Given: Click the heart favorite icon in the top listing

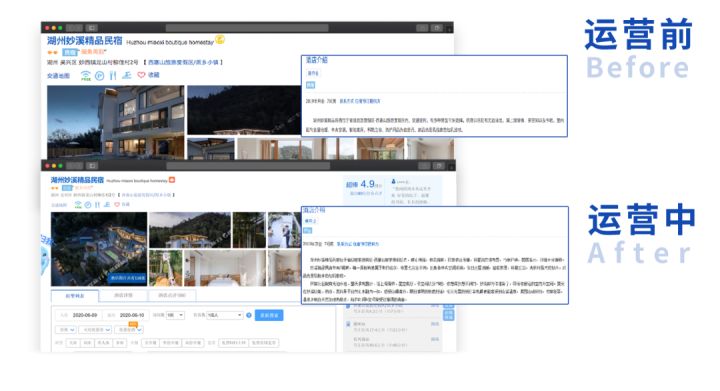Looking at the screenshot, I should (141, 75).
